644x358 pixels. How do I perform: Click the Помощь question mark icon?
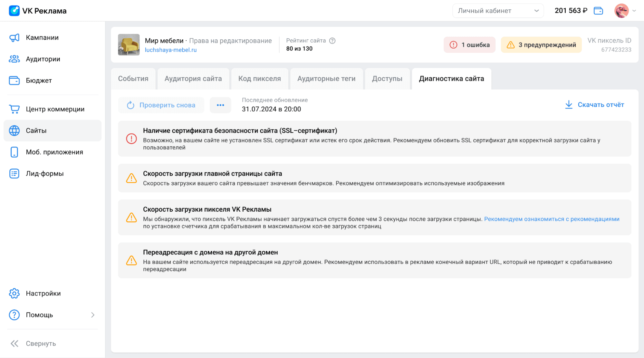pyautogui.click(x=14, y=315)
